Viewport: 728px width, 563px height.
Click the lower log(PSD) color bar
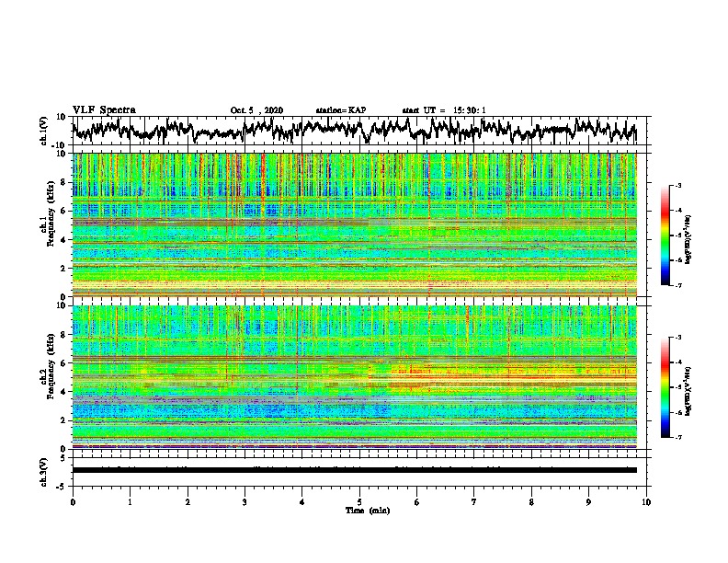[x=665, y=387]
